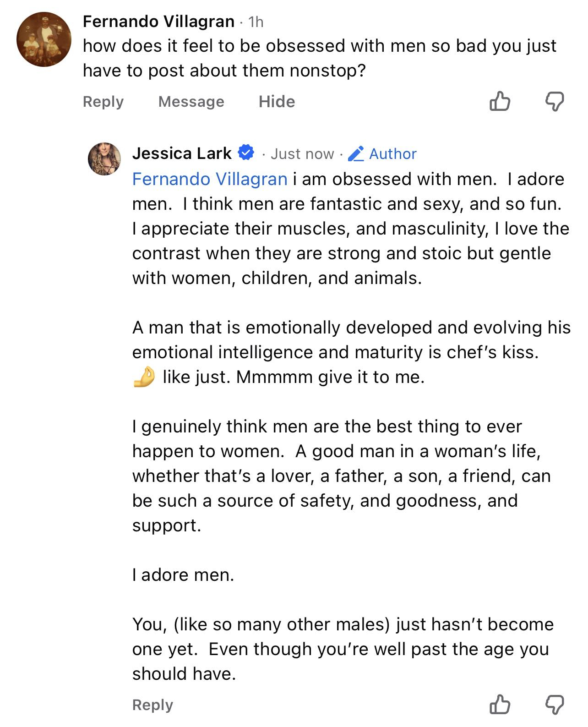Thumbs up Jessica Lark's reply
Image resolution: width=588 pixels, height=727 pixels.
pyautogui.click(x=500, y=705)
